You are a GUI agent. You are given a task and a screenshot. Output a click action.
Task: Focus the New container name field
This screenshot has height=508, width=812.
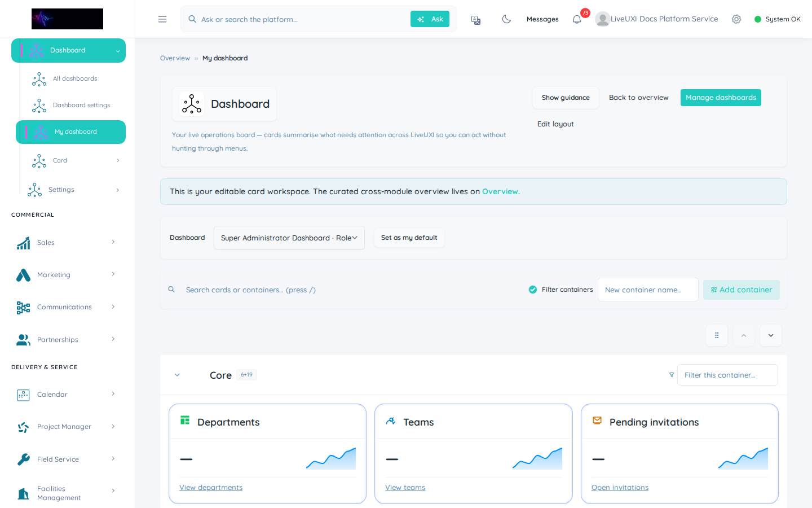pos(648,290)
